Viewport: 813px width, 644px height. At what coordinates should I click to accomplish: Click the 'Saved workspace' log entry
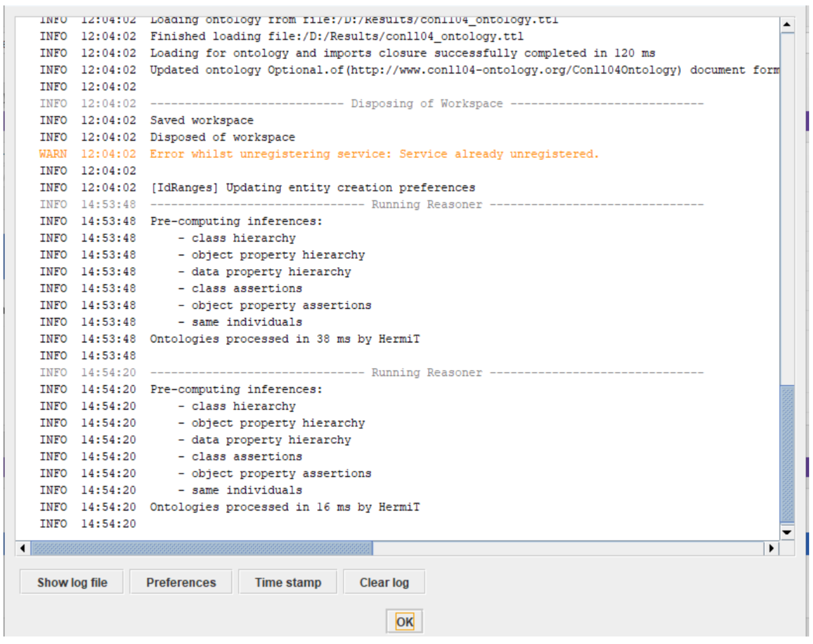pos(202,121)
